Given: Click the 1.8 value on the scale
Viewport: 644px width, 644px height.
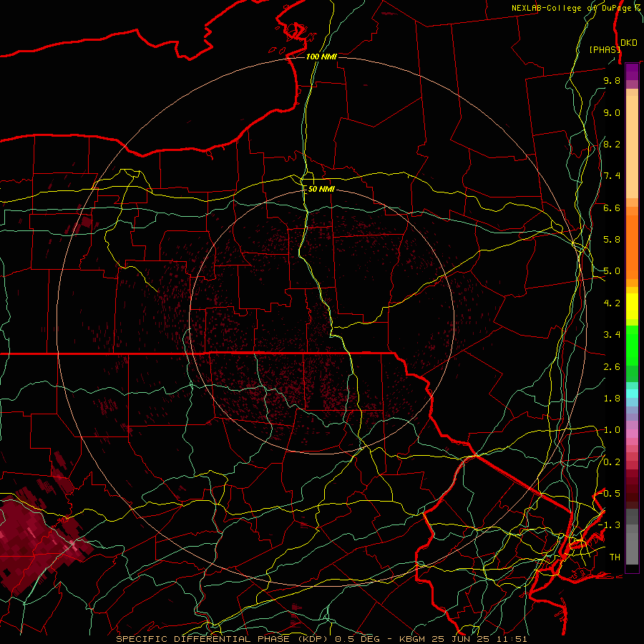Looking at the screenshot, I should (x=612, y=399).
